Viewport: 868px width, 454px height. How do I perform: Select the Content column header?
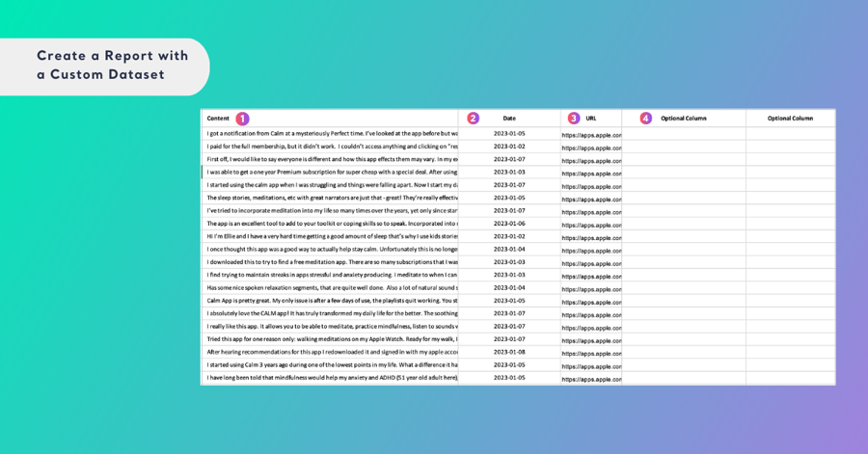218,119
